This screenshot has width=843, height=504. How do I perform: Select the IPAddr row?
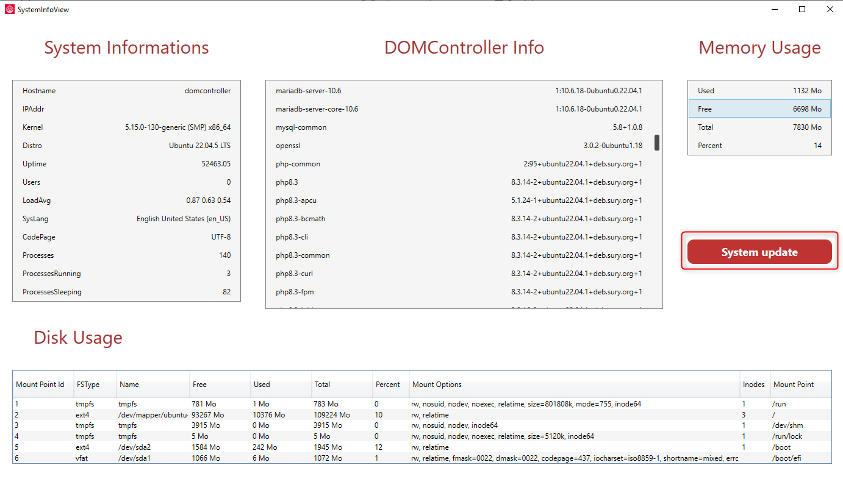[x=127, y=109]
